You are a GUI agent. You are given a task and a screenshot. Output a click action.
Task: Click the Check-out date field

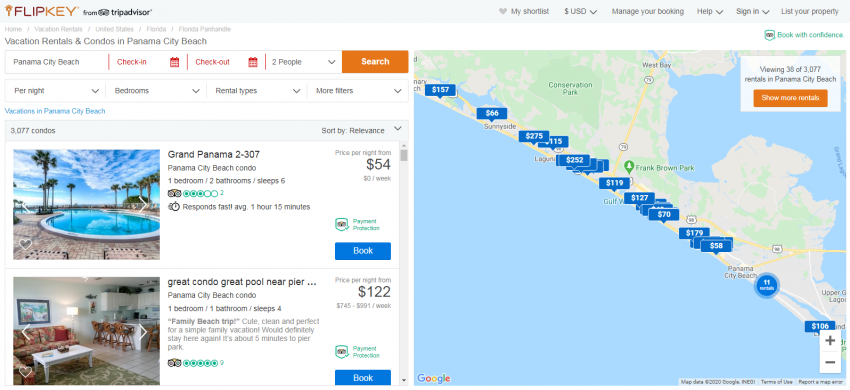pyautogui.click(x=226, y=62)
